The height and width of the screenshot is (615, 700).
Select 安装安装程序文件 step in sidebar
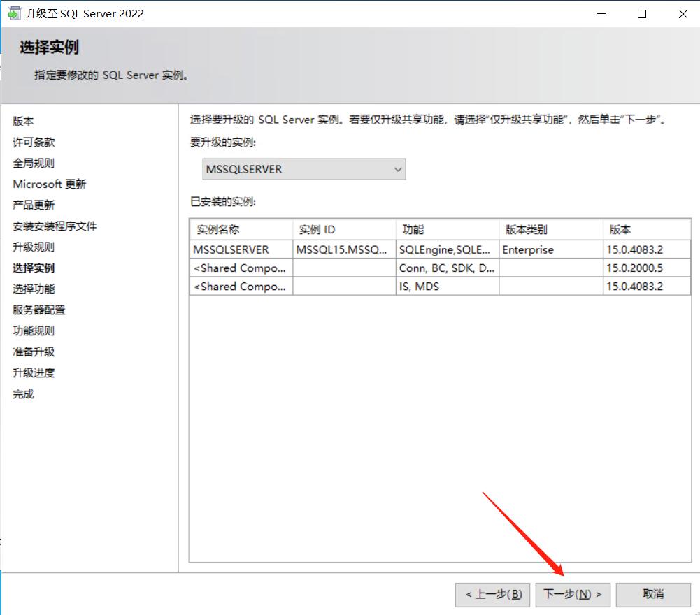click(55, 226)
